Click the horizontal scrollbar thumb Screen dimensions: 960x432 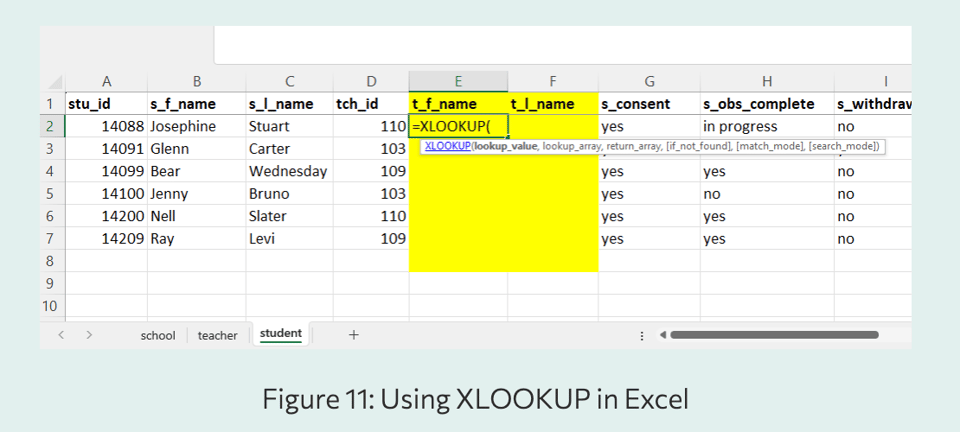pyautogui.click(x=775, y=335)
